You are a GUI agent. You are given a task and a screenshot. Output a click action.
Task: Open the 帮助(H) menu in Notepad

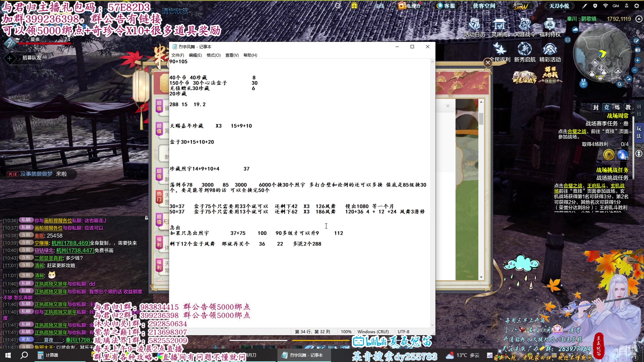[250, 55]
